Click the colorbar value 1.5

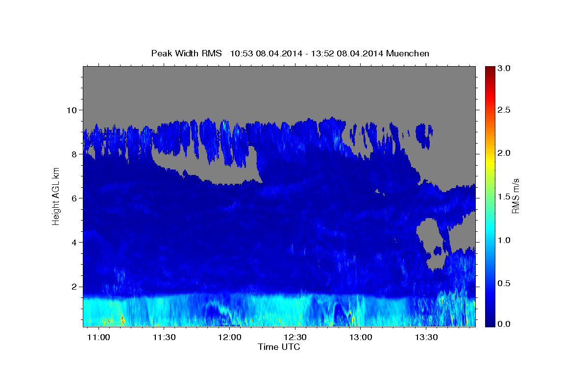[x=504, y=197]
